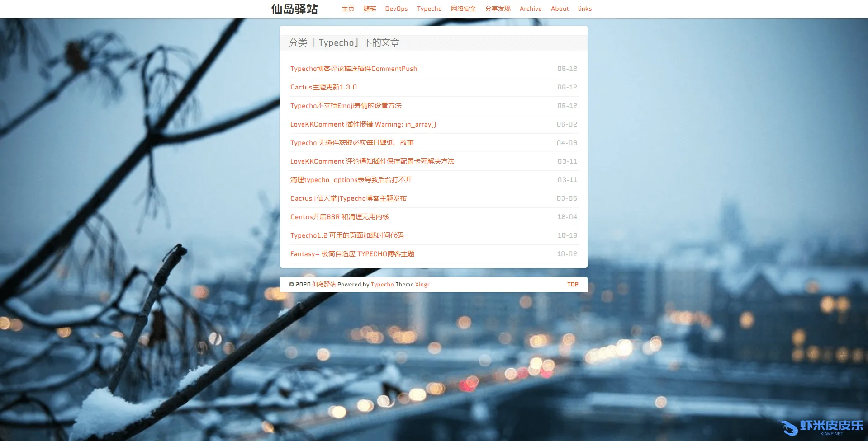Click the 虾米皮皮乐 watermark logo
868x441 pixels.
(821, 427)
